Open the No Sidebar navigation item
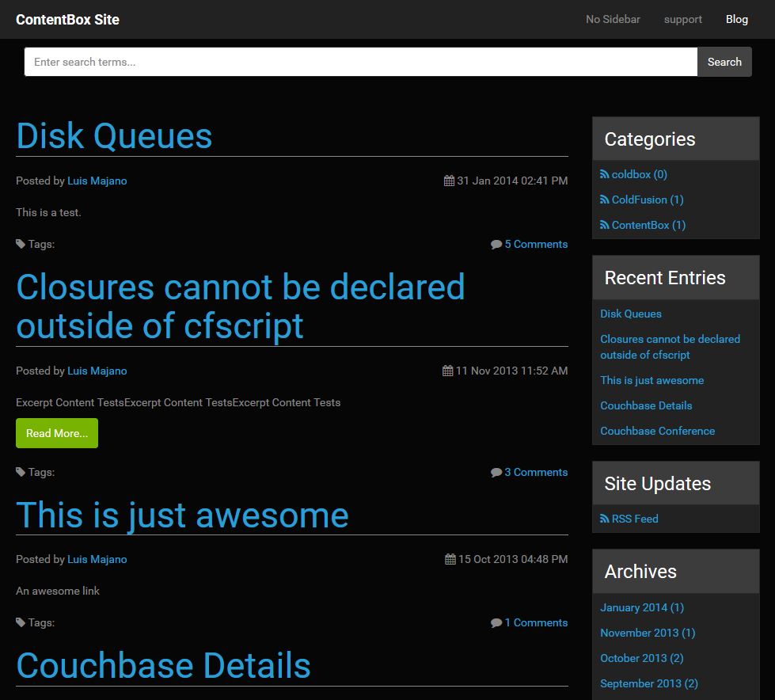 pyautogui.click(x=613, y=19)
